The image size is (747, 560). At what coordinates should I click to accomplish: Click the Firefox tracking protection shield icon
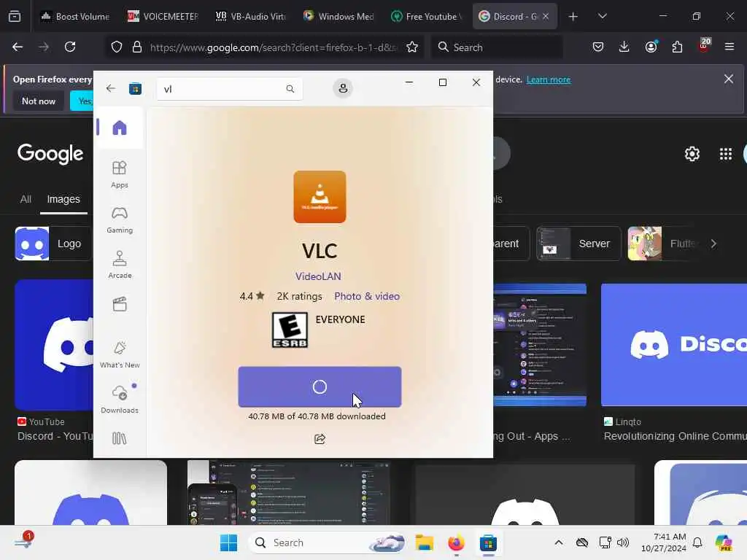pyautogui.click(x=117, y=47)
